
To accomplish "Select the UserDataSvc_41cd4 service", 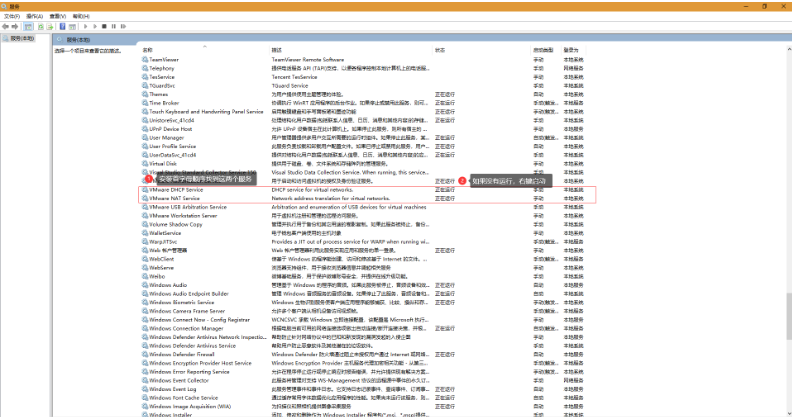I will [172, 155].
